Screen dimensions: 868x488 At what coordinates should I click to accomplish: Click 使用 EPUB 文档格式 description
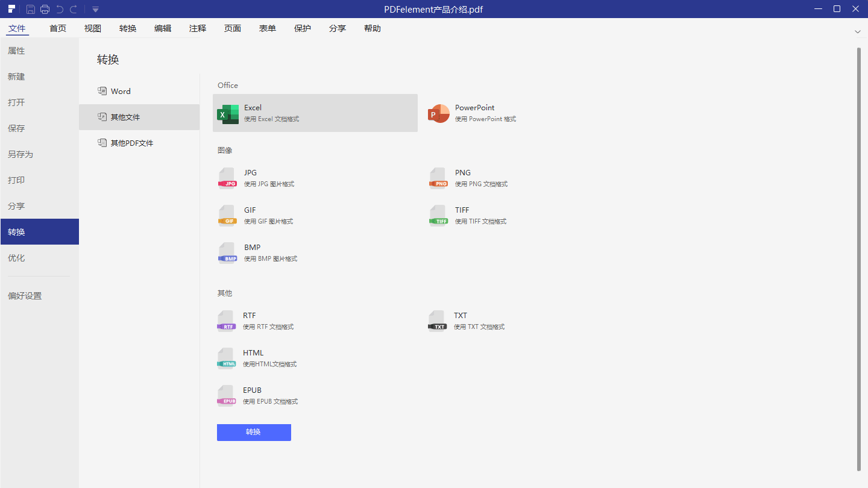[x=271, y=402]
